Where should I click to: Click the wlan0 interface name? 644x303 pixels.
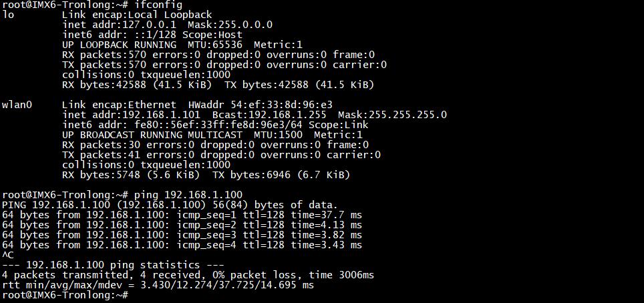click(17, 105)
